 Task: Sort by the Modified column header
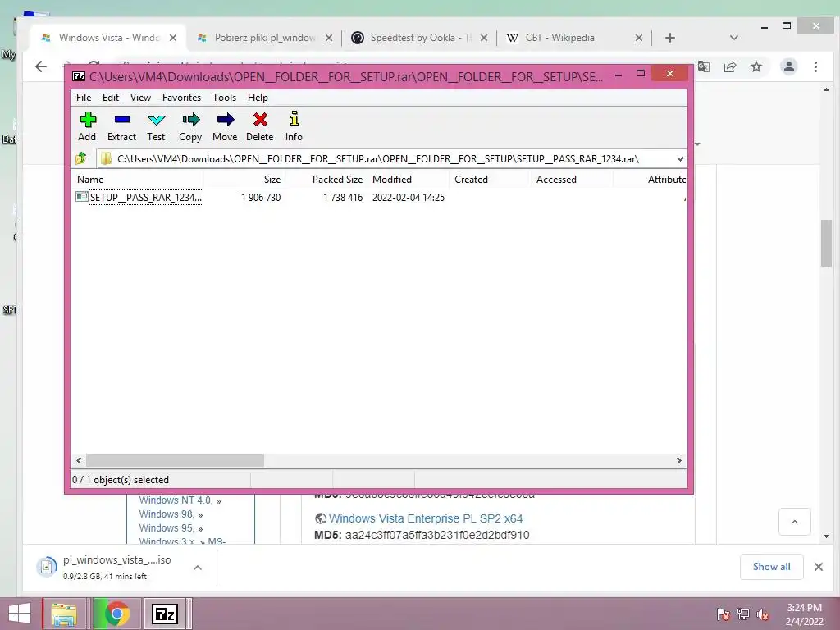tap(409, 180)
